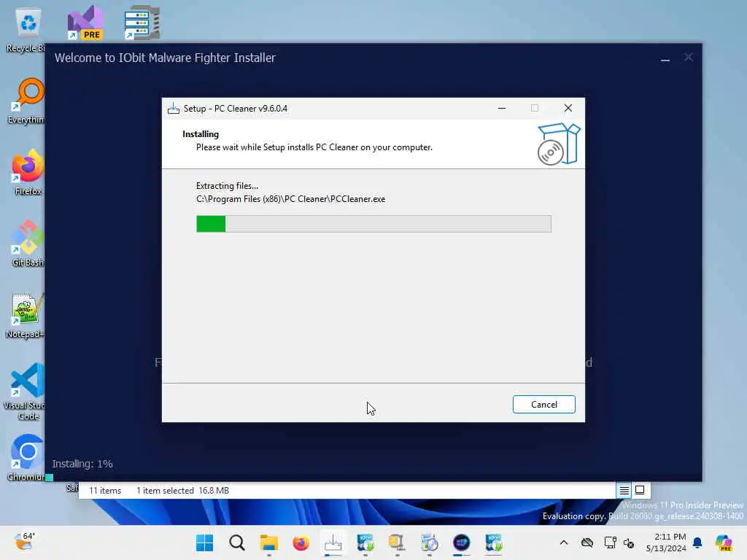The width and height of the screenshot is (747, 560).
Task: Open the disc installer taskbar icon
Action: click(429, 542)
